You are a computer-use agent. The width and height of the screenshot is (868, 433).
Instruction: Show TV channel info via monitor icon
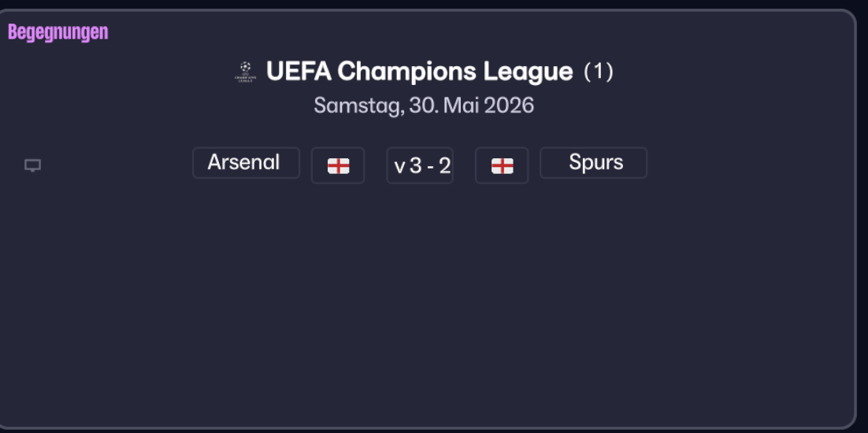click(x=32, y=165)
